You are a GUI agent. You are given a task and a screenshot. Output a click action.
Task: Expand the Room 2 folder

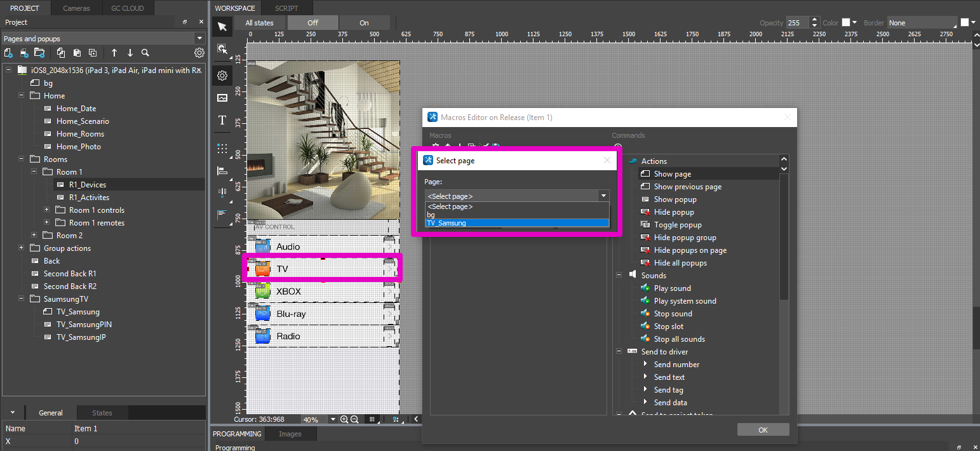34,236
